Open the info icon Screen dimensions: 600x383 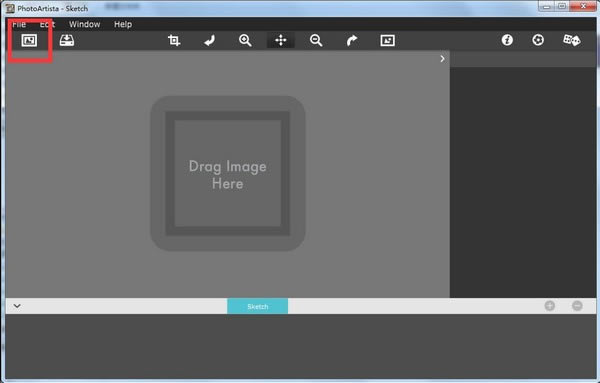click(507, 40)
